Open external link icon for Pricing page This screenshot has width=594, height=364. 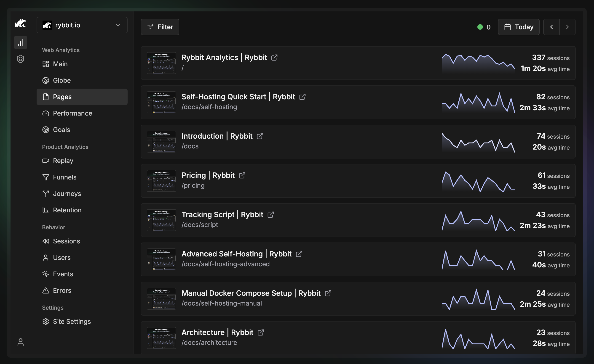coord(242,176)
